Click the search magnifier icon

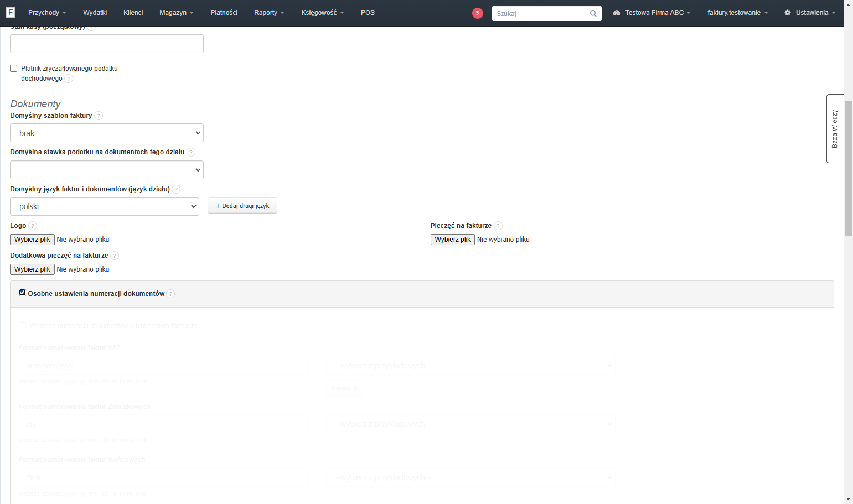(x=593, y=13)
